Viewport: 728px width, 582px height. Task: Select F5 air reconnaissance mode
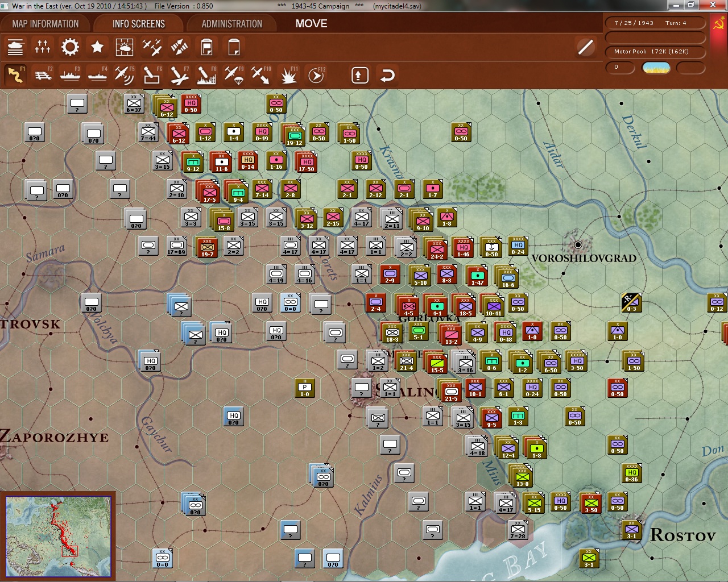(125, 75)
